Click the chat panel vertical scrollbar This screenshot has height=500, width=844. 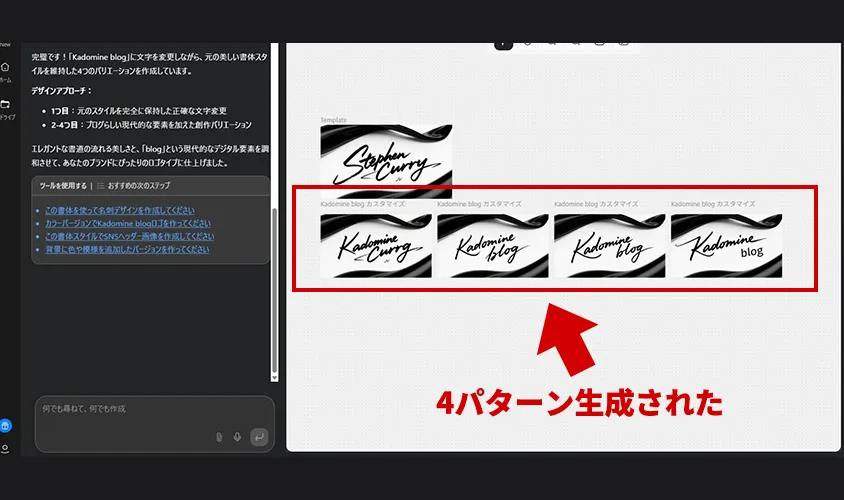276,290
